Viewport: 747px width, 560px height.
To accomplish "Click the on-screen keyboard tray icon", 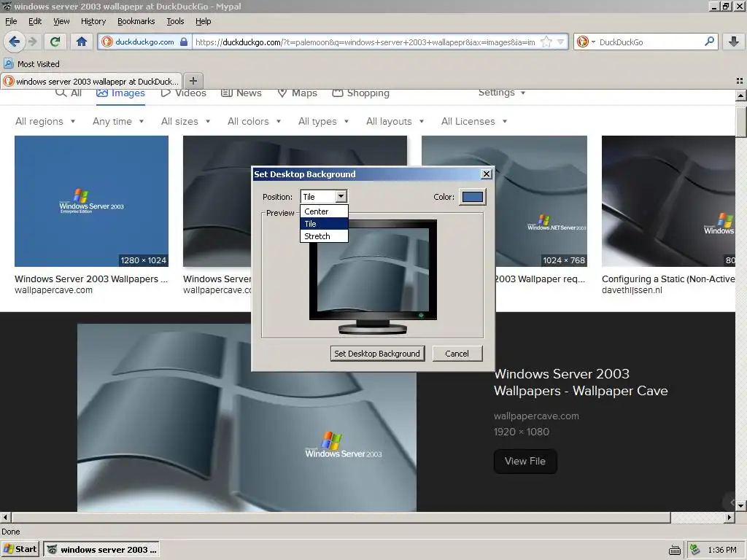I will coord(675,550).
